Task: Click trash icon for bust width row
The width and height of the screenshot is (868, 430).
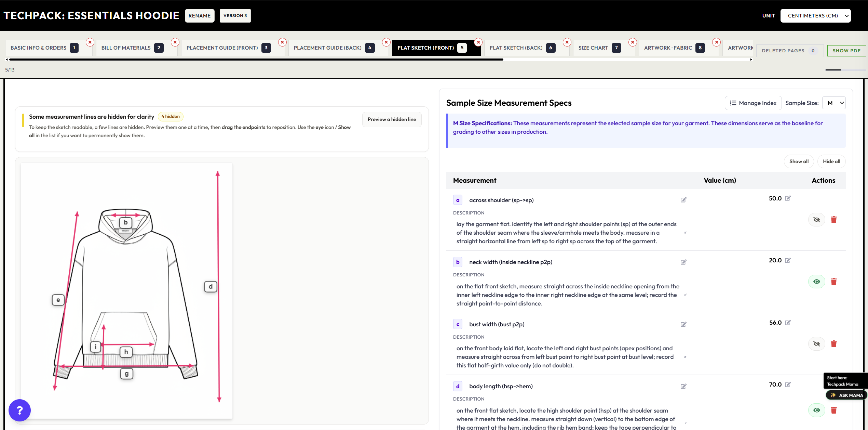Action: (833, 344)
